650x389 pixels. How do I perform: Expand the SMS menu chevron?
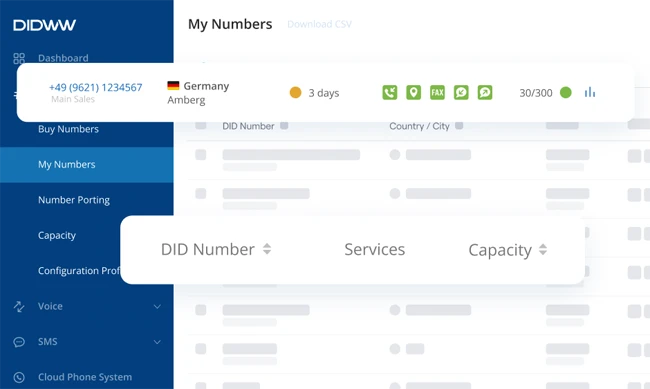(158, 342)
